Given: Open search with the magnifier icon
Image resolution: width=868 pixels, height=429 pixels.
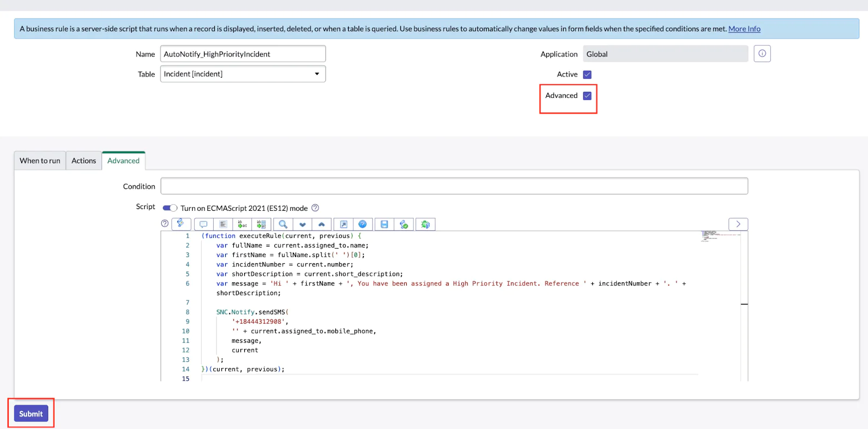Looking at the screenshot, I should click(x=283, y=224).
